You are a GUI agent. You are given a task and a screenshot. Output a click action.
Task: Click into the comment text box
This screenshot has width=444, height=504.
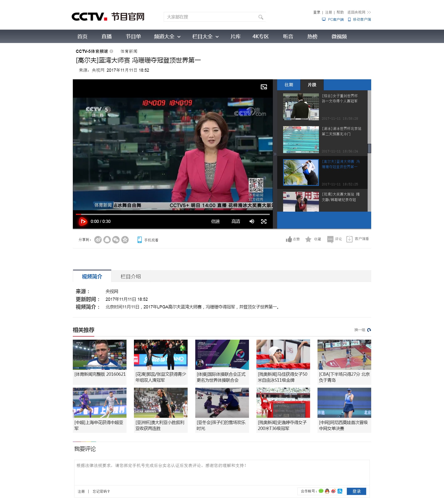tap(222, 472)
